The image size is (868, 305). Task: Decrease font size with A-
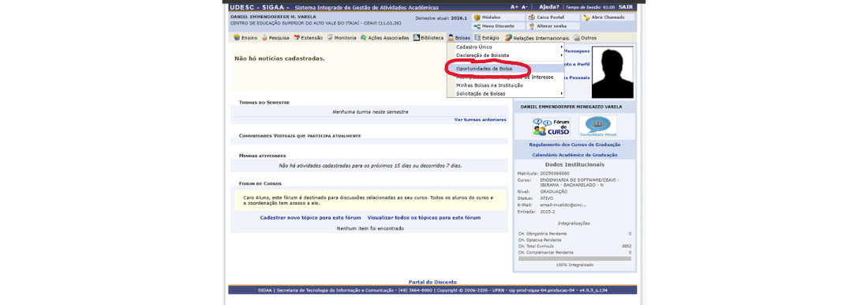click(x=525, y=7)
